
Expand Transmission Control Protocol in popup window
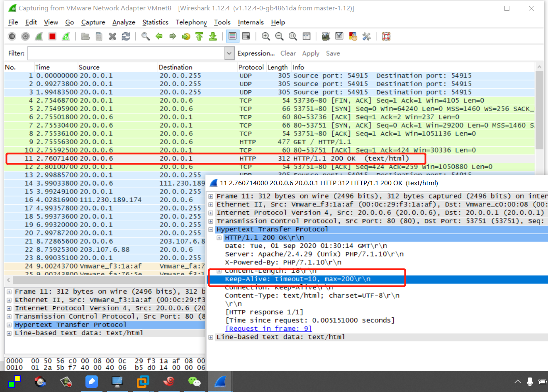pos(211,221)
